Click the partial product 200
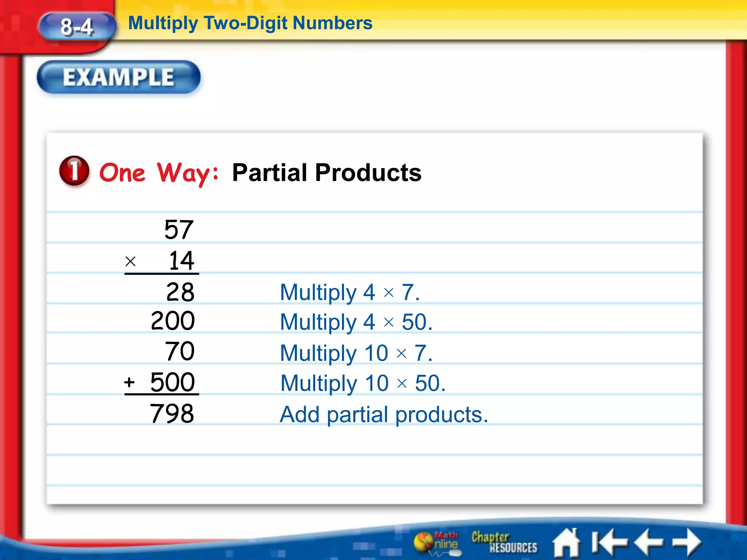 tap(173, 320)
